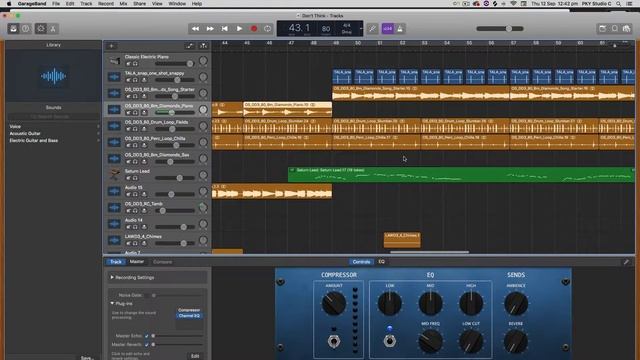
Task: Select the Saturn Lead track icon
Action: tap(114, 175)
